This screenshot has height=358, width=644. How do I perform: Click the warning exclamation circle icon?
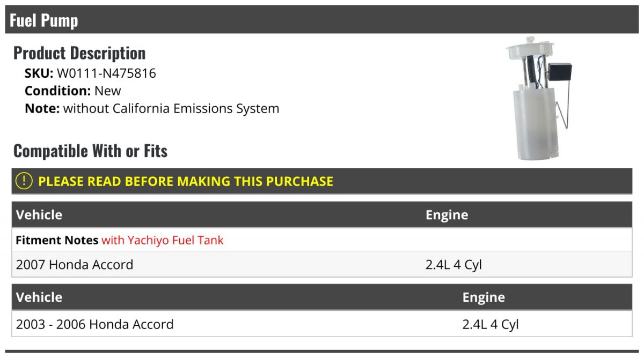[24, 181]
